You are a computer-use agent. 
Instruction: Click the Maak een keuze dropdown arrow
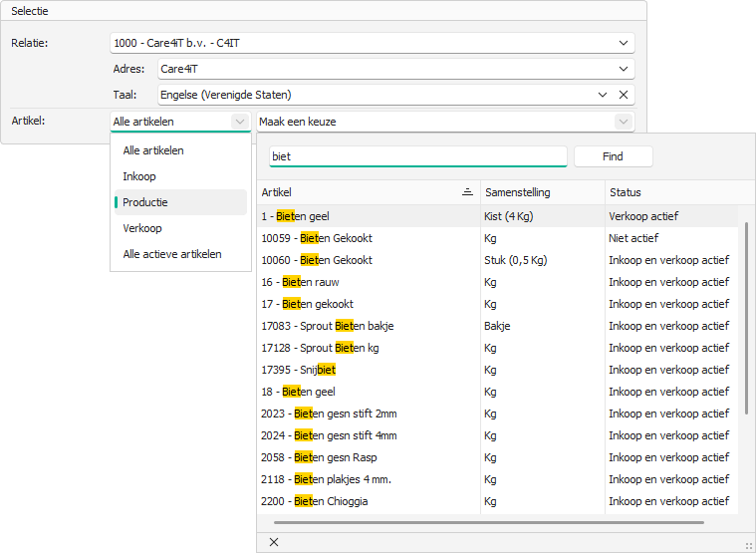[623, 122]
